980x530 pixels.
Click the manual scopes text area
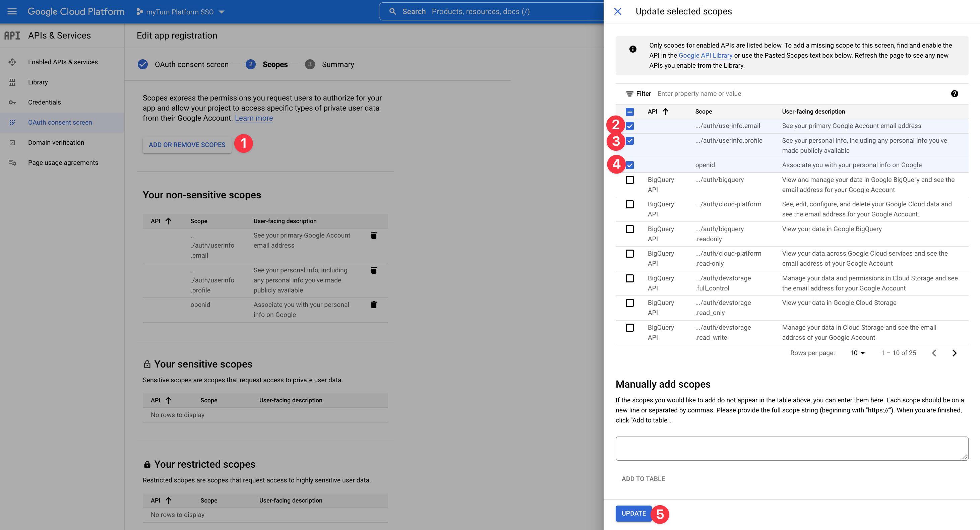792,449
